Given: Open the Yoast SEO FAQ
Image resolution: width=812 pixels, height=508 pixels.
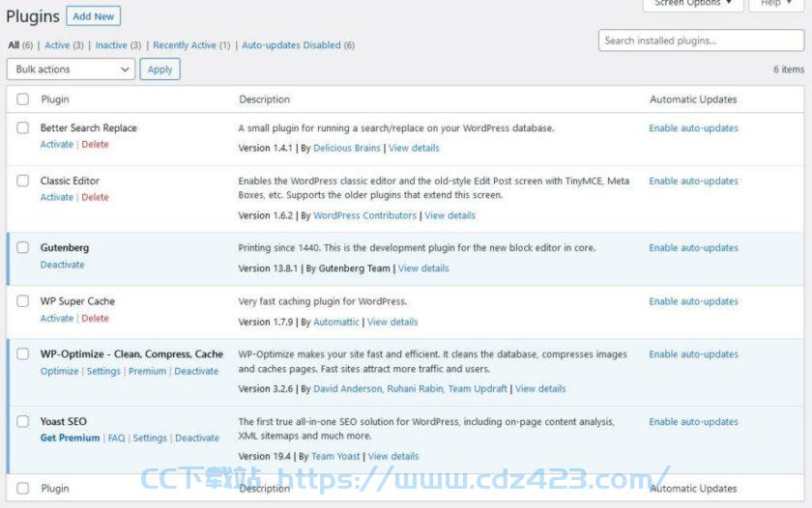Looking at the screenshot, I should (x=117, y=437).
